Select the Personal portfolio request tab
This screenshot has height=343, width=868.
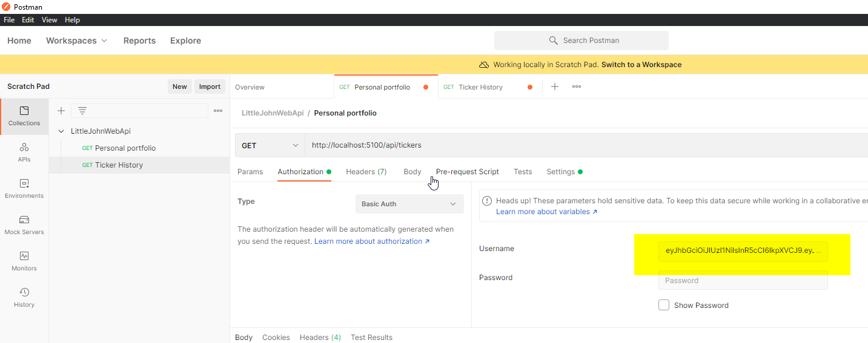(x=382, y=87)
